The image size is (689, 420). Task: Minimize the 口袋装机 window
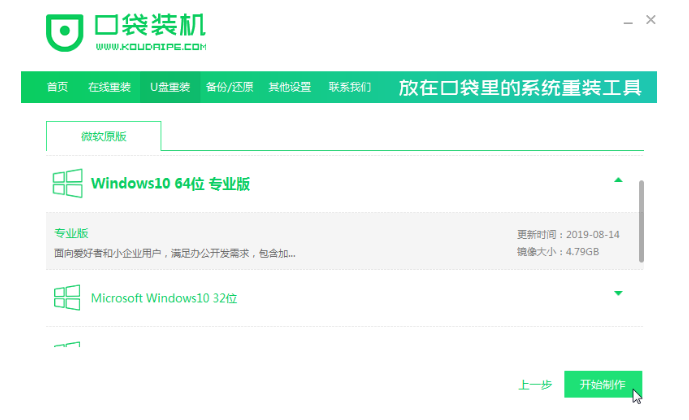point(626,20)
